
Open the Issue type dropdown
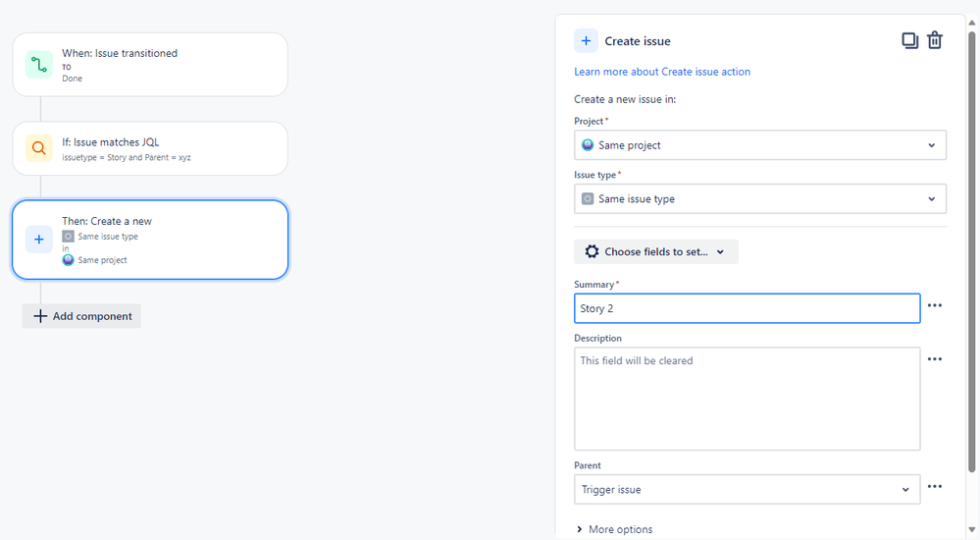[x=760, y=199]
